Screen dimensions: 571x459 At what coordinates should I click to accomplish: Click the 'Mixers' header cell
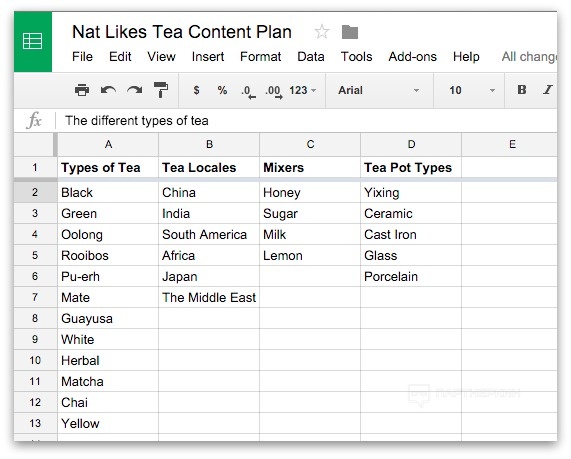click(310, 168)
